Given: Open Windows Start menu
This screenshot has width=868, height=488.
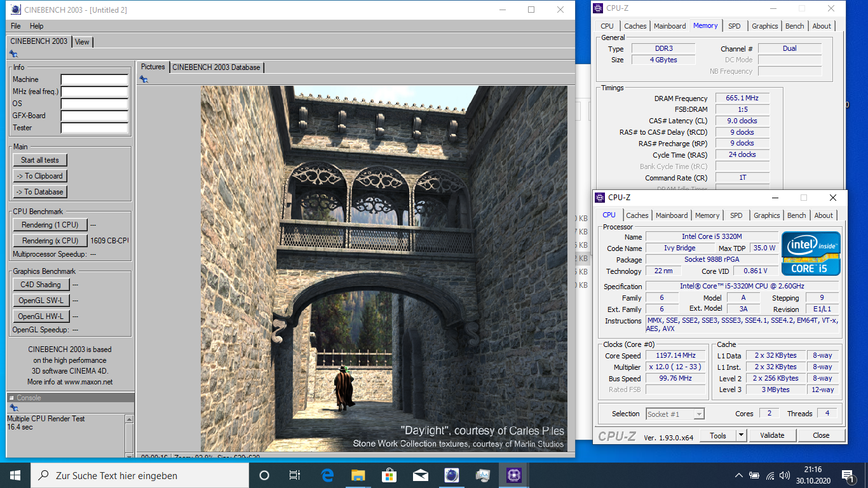Looking at the screenshot, I should click(x=15, y=475).
